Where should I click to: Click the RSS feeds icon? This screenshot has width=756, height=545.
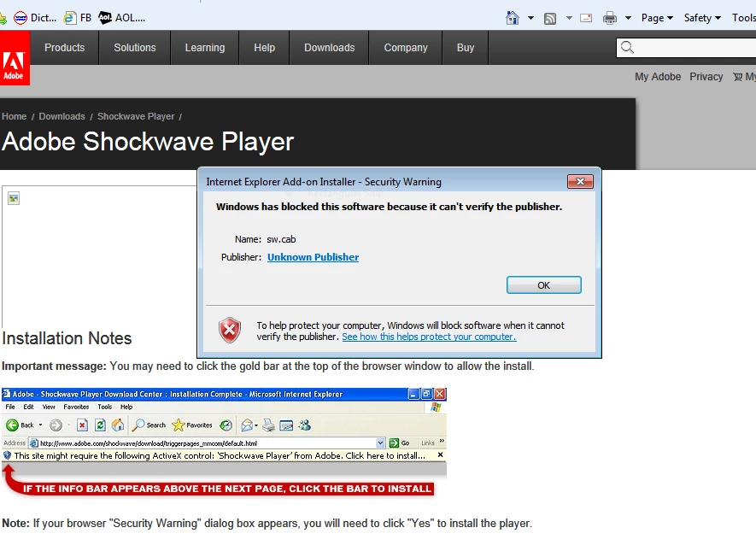(550, 18)
